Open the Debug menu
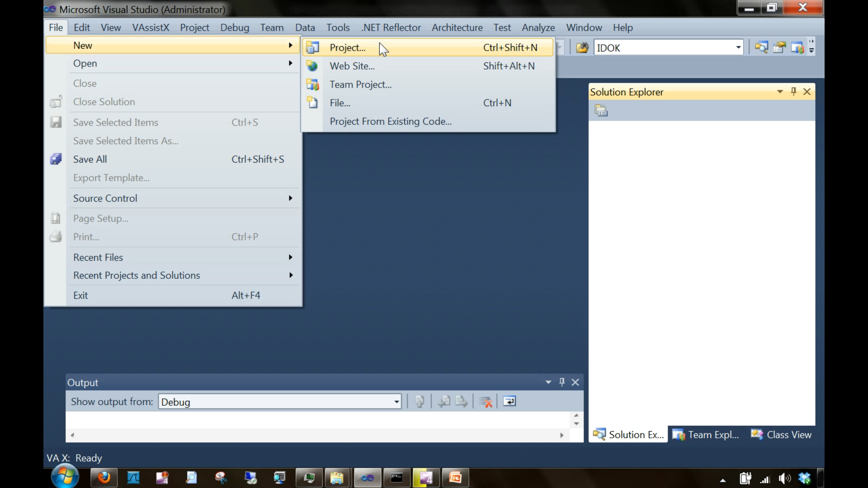Image resolution: width=868 pixels, height=488 pixels. coord(234,28)
